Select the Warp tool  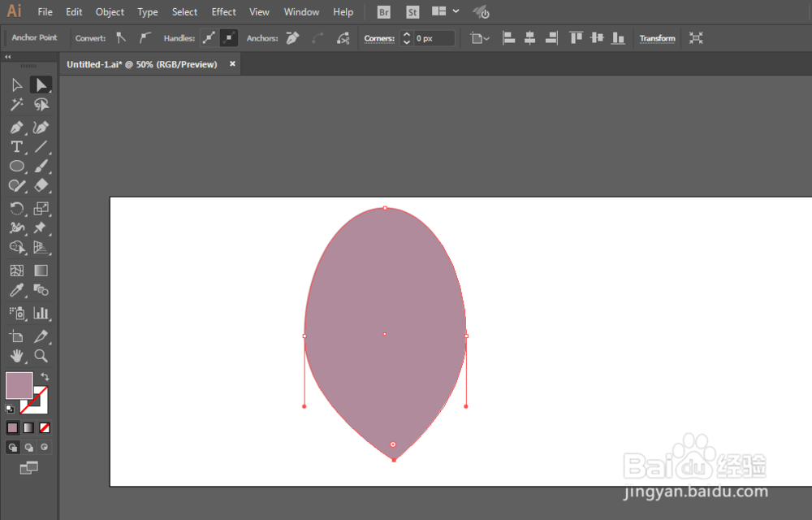click(x=16, y=227)
